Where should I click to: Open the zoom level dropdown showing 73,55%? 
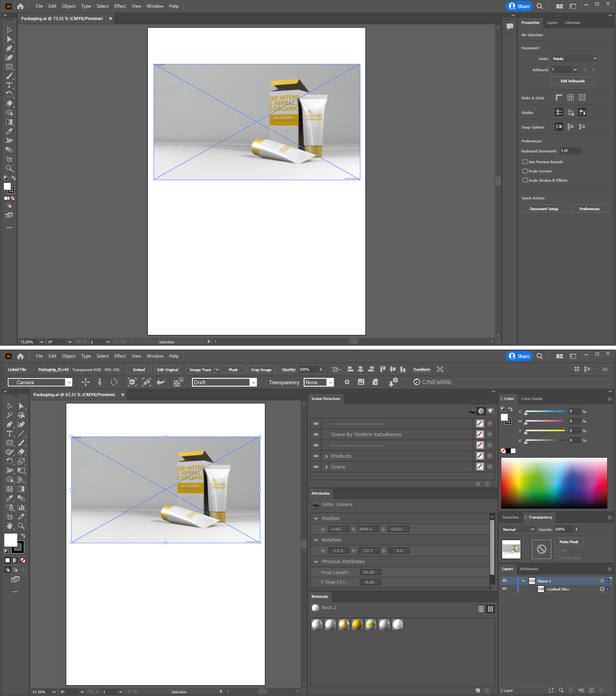(42, 342)
